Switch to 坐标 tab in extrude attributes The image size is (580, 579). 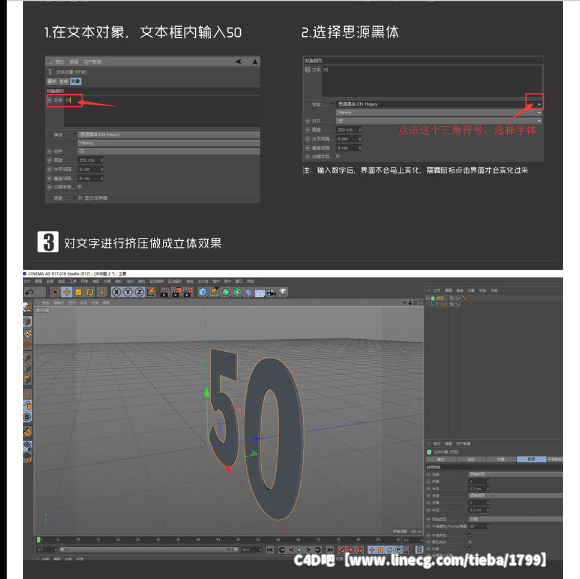click(471, 459)
